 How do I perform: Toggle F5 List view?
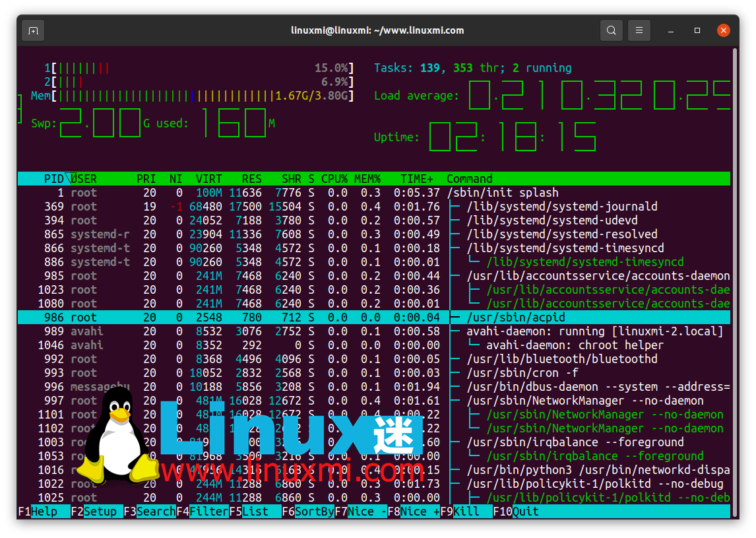pyautogui.click(x=255, y=512)
